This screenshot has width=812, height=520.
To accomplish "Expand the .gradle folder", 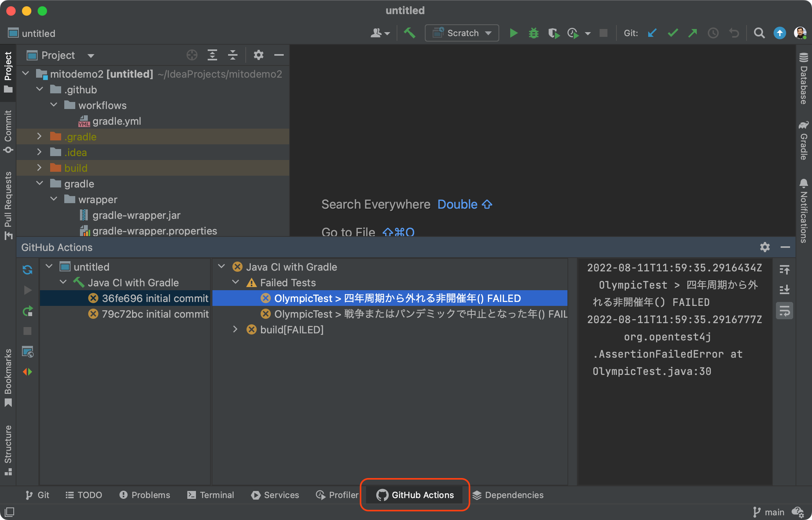I will pos(40,136).
